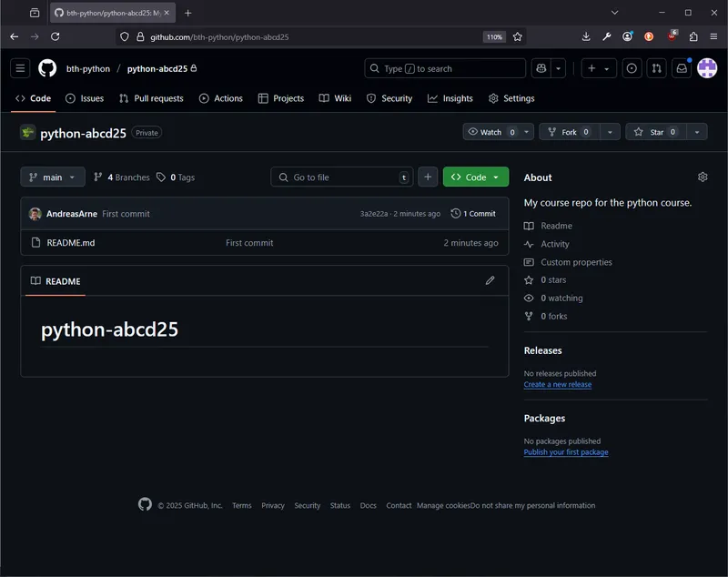The image size is (728, 577).
Task: Open the Insights tab
Action: pyautogui.click(x=450, y=98)
